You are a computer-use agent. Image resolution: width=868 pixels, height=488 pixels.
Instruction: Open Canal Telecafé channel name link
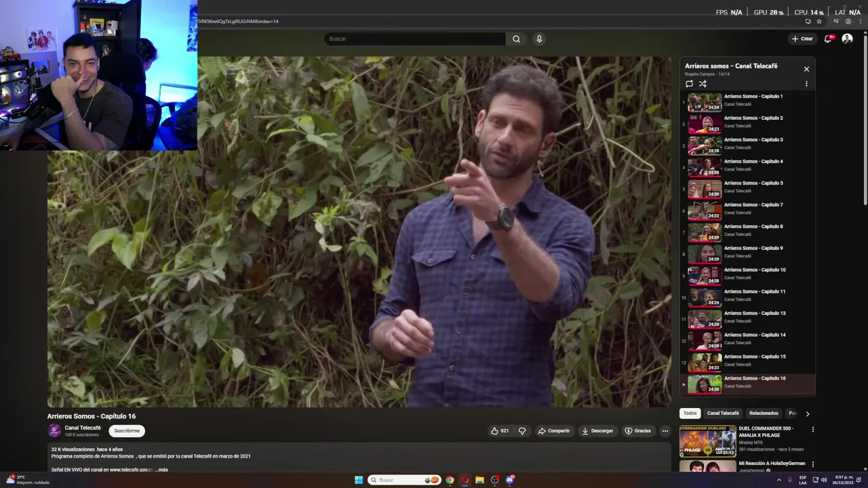tap(83, 428)
